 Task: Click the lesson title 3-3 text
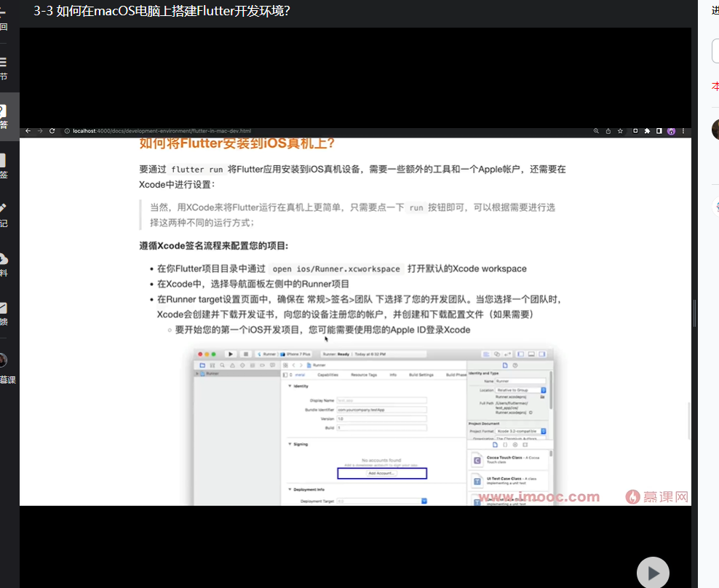(162, 10)
